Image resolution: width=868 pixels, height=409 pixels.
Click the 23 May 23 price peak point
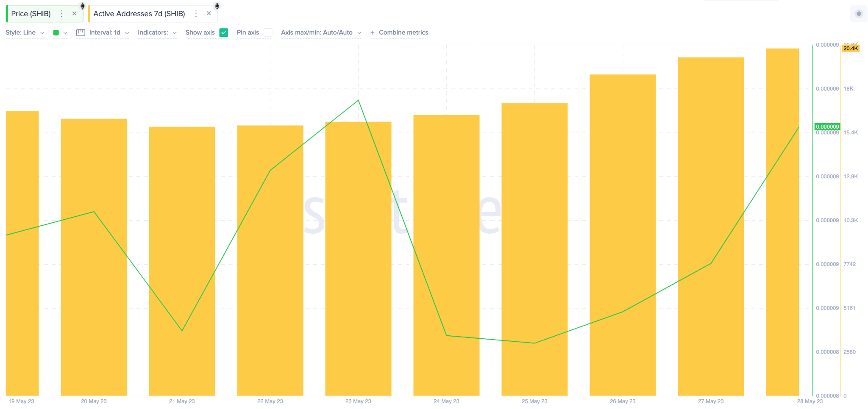coord(359,100)
